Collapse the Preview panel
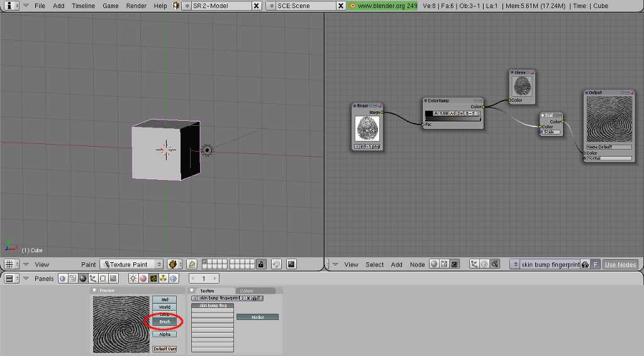Image resolution: width=644 pixels, height=356 pixels. click(94, 291)
